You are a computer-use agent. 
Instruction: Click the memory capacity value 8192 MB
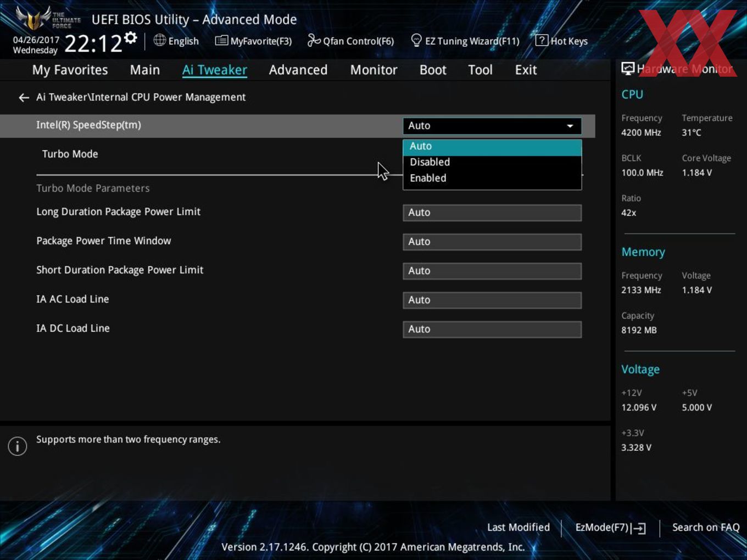click(x=639, y=331)
